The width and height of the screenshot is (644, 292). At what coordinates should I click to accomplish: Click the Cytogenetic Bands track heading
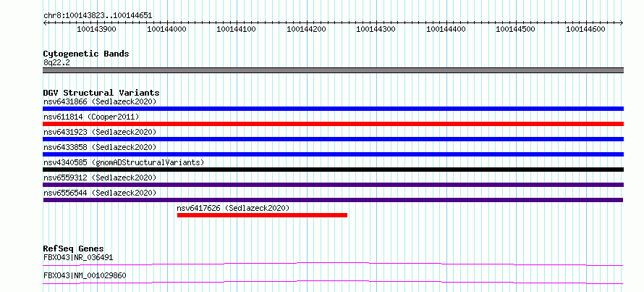[x=86, y=54]
